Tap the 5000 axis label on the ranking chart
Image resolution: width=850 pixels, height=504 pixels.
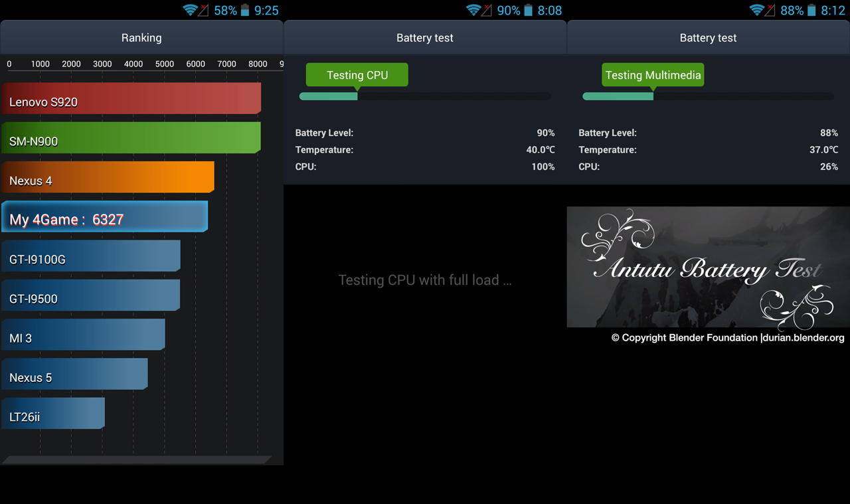[165, 64]
